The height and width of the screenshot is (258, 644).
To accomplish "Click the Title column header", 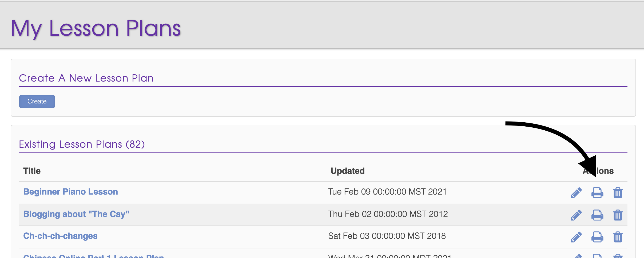I will 32,171.
